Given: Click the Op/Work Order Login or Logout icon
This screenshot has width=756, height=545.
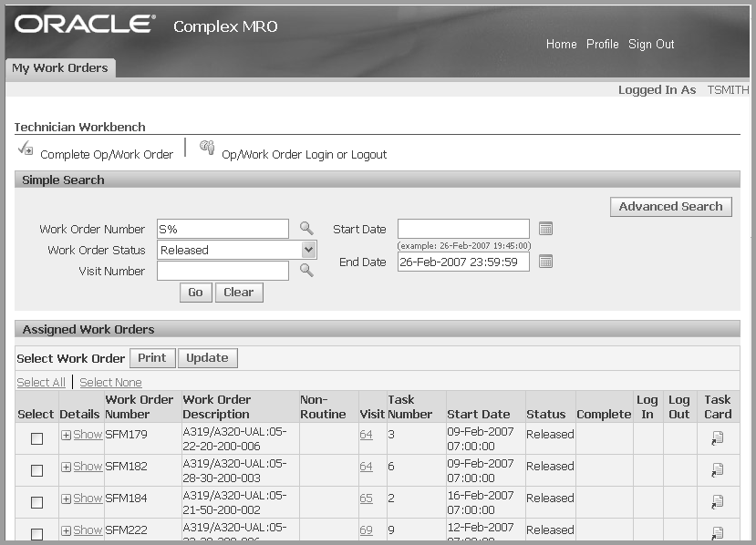Looking at the screenshot, I should pos(207,147).
